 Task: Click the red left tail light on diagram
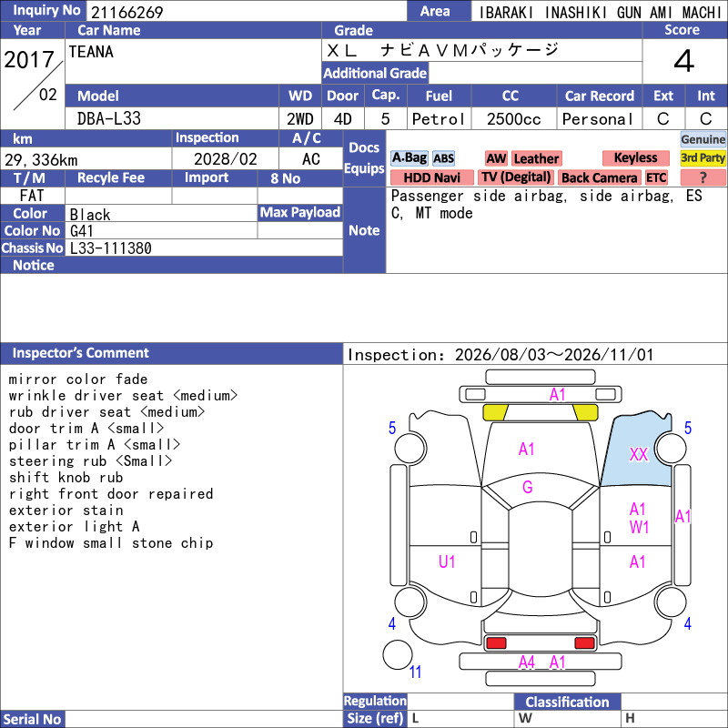click(495, 643)
